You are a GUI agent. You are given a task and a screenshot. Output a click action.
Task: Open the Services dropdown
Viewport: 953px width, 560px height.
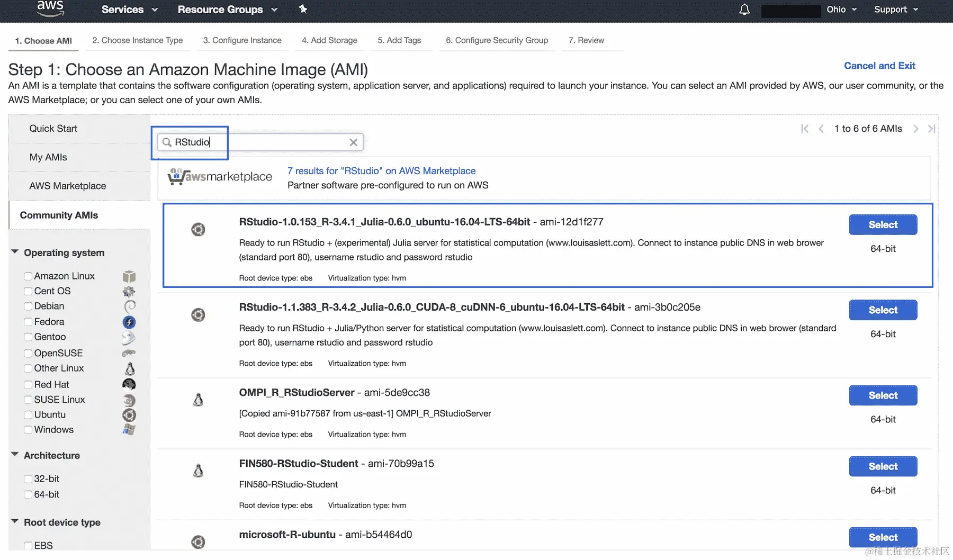point(129,10)
